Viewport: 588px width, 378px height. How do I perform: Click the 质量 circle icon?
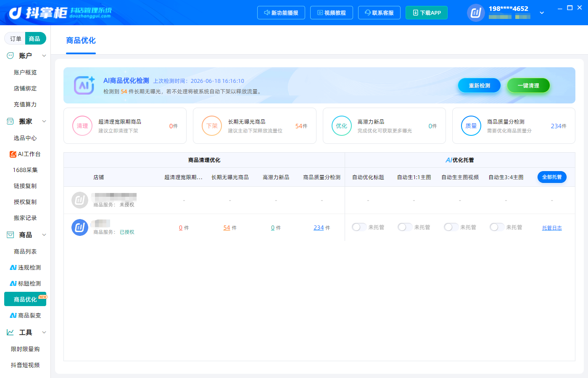(471, 126)
